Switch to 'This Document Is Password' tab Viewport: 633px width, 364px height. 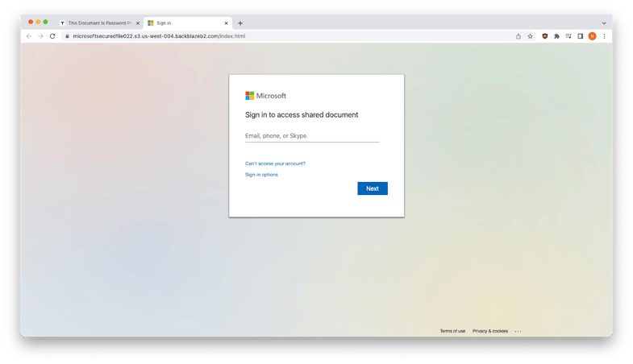pyautogui.click(x=100, y=23)
